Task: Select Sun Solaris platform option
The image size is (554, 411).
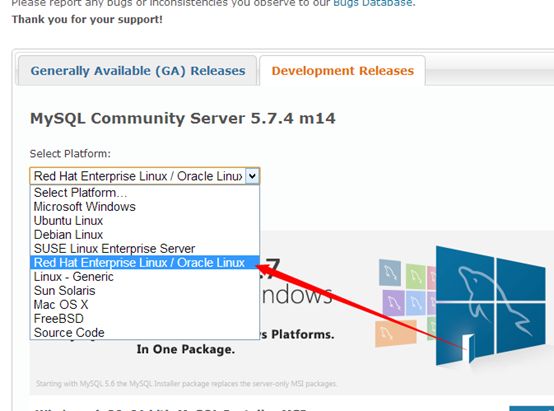Action: [x=145, y=291]
